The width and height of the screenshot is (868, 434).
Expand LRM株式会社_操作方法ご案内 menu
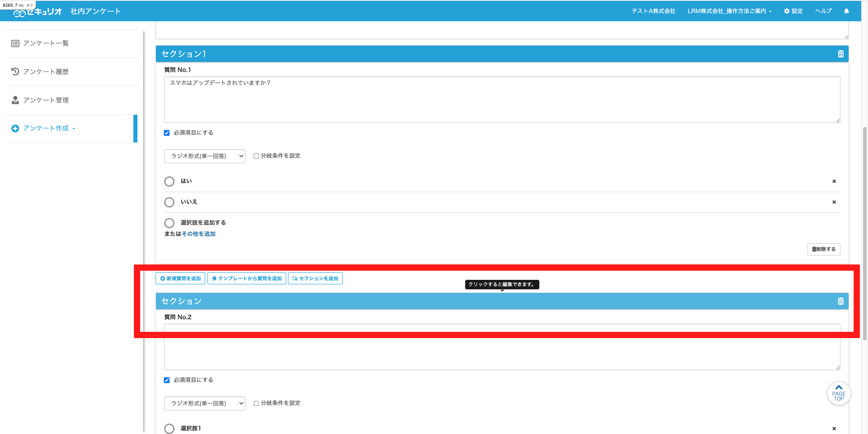tap(729, 11)
